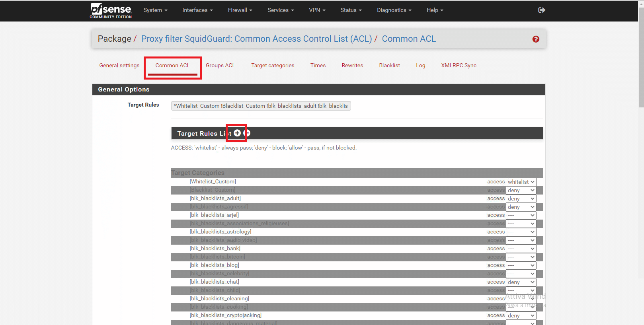Open access dropdown for Whitelist_Custom
The image size is (644, 325).
pos(521,182)
